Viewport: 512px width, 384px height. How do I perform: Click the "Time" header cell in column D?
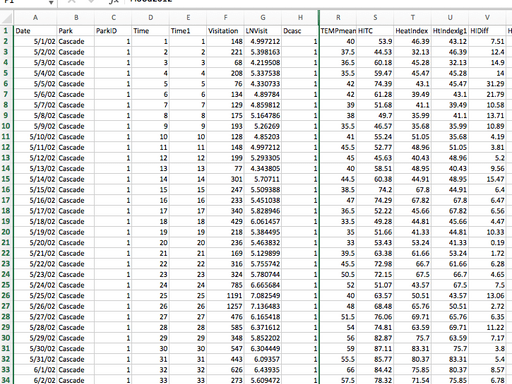point(151,31)
